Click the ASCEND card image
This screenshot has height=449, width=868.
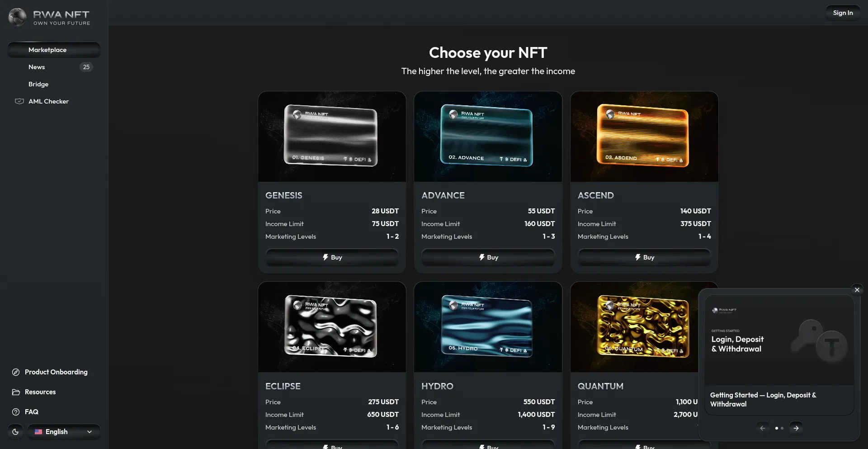(x=644, y=137)
